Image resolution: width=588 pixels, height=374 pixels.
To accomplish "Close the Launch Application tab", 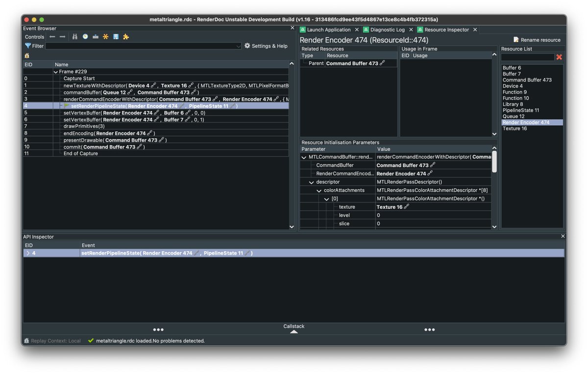I will tap(356, 30).
